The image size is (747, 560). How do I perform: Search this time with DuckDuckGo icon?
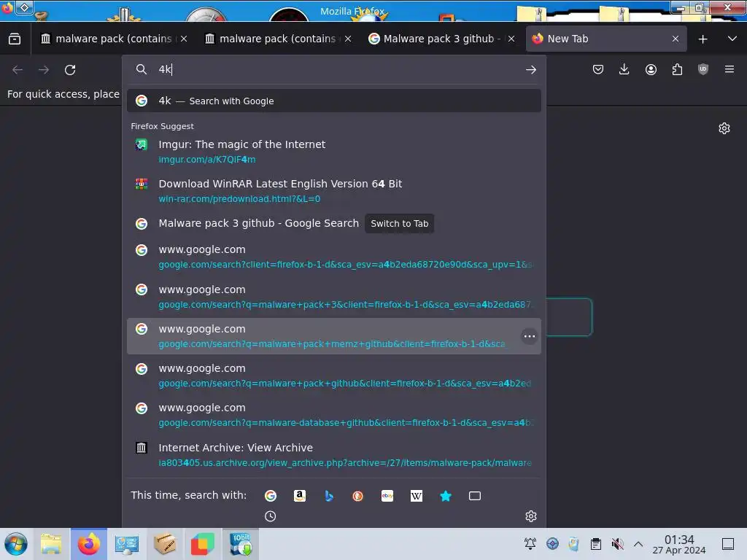point(357,496)
